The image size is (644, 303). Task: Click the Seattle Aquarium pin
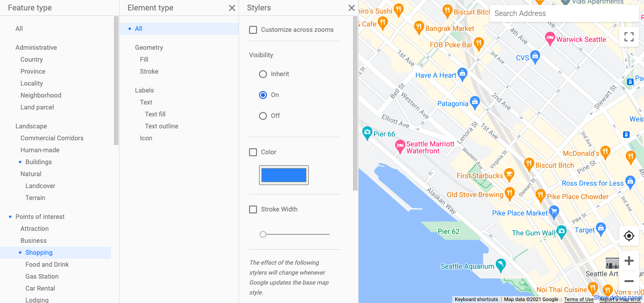click(x=501, y=265)
